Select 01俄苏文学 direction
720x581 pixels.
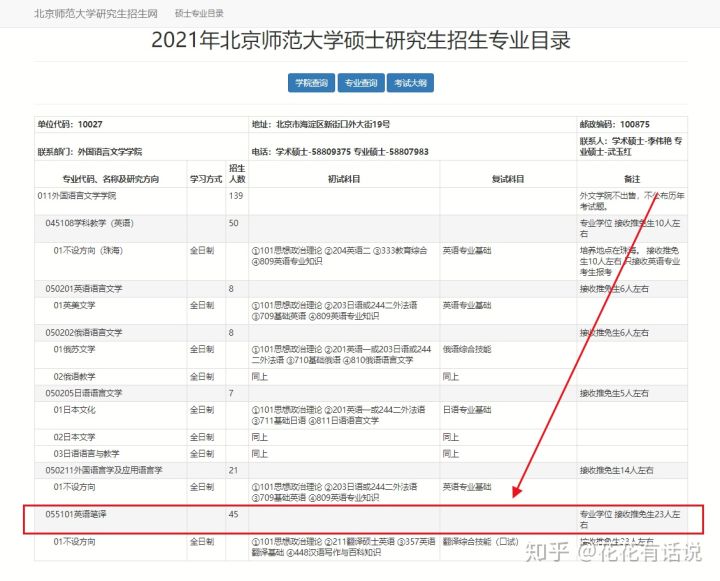(x=74, y=350)
